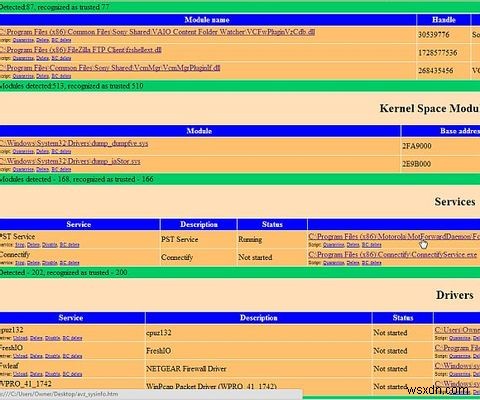
Task: Open the dump_dumpfve.sys driver path link
Action: point(74,143)
